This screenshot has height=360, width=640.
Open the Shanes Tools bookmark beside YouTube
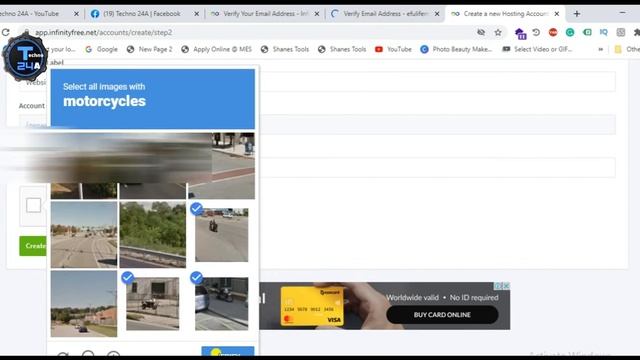[x=342, y=49]
